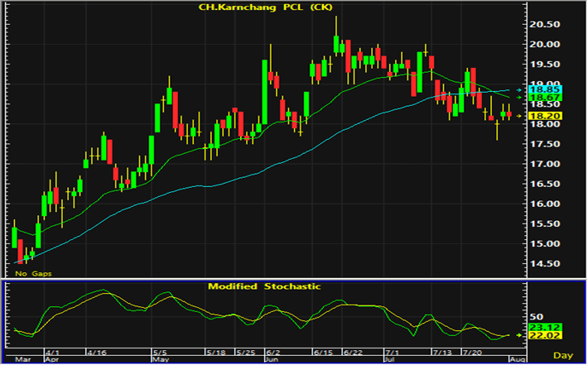The height and width of the screenshot is (365, 588).
Task: Click the 7/13 date marker
Action: (442, 353)
